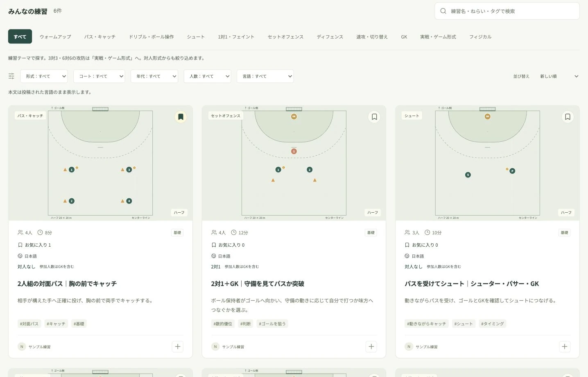Focus the 練習名・ねらい・タグで検索 search field
588x377 pixels.
coord(507,11)
